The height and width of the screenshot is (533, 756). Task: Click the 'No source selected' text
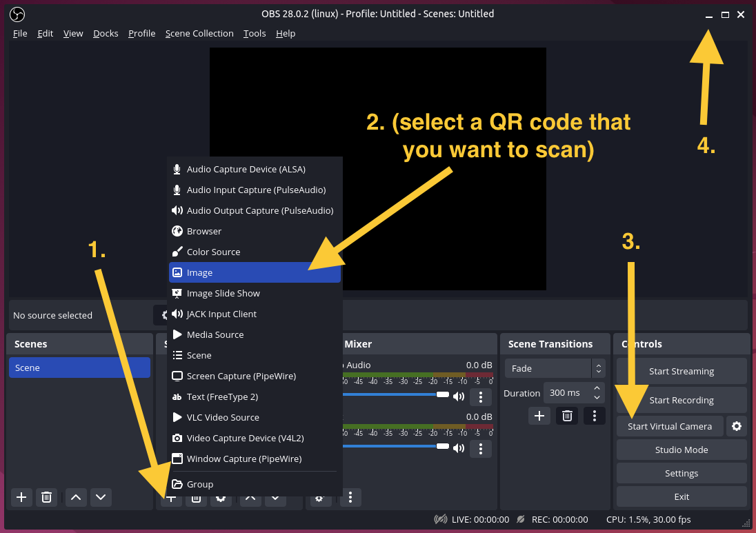pyautogui.click(x=52, y=315)
